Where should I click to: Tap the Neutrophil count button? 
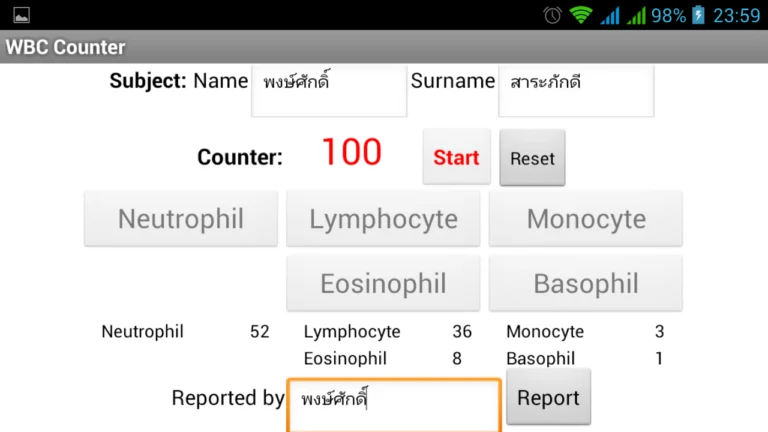pos(181,218)
